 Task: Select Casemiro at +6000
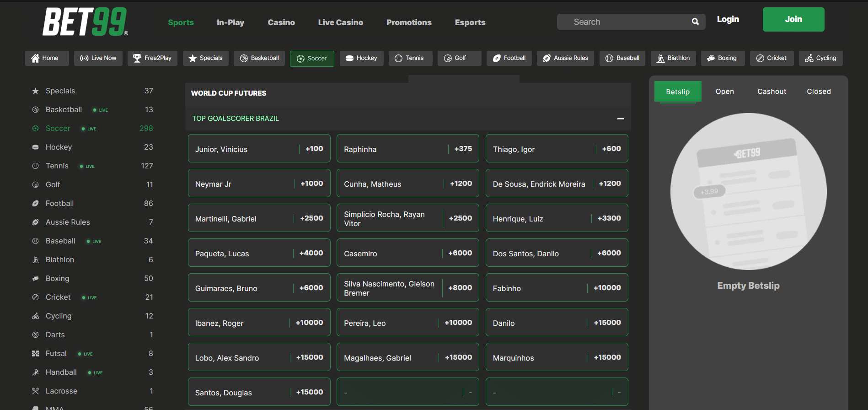pos(408,253)
